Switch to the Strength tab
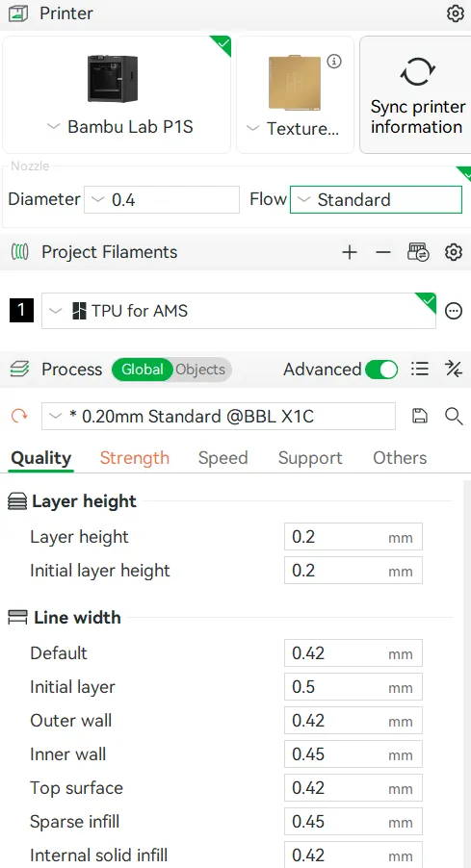 (x=135, y=458)
